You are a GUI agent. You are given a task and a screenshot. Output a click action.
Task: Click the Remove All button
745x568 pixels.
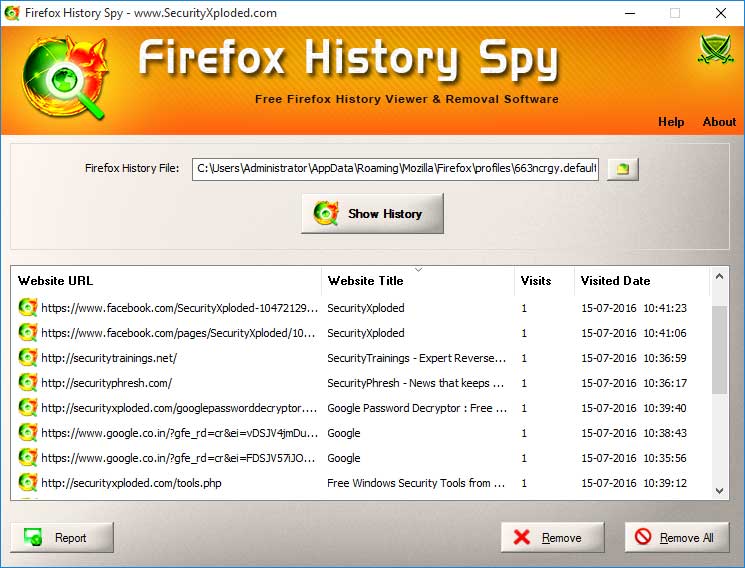[677, 538]
